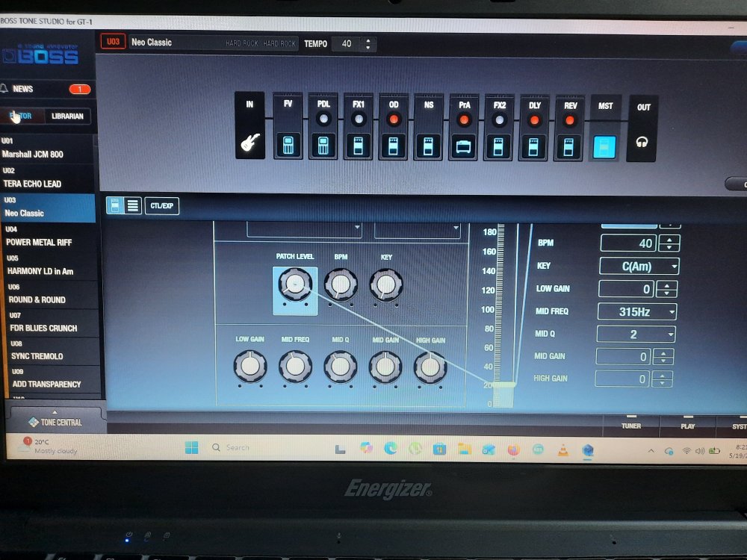Open the KEY C(Am) dropdown
Image resolution: width=747 pixels, height=560 pixels.
[639, 267]
